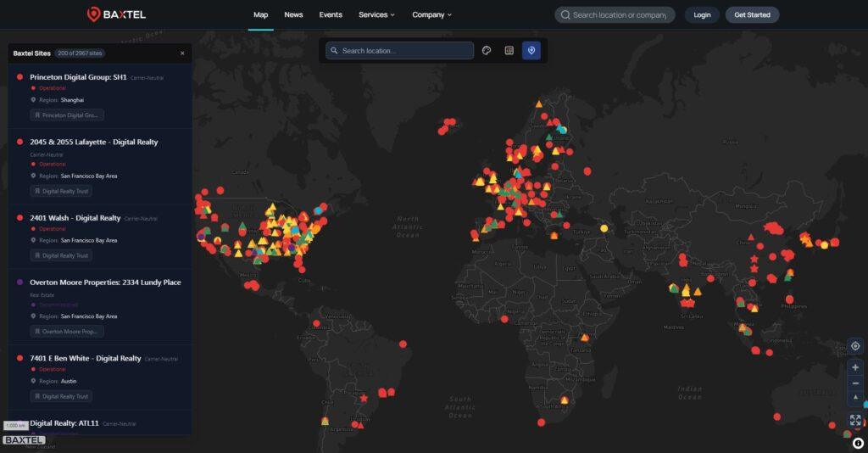Image resolution: width=868 pixels, height=453 pixels.
Task: Click purple status dot beside Overton Moore Properties
Action: click(20, 282)
